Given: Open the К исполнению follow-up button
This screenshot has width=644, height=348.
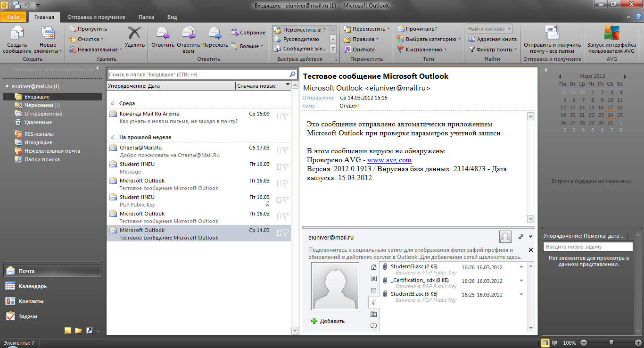Looking at the screenshot, I should pyautogui.click(x=422, y=50).
